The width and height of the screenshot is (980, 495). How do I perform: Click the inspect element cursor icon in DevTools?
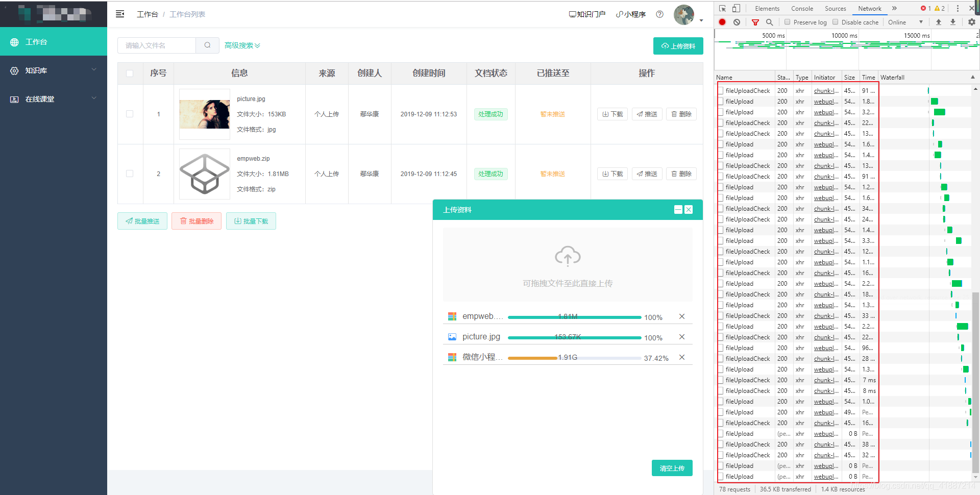(722, 8)
